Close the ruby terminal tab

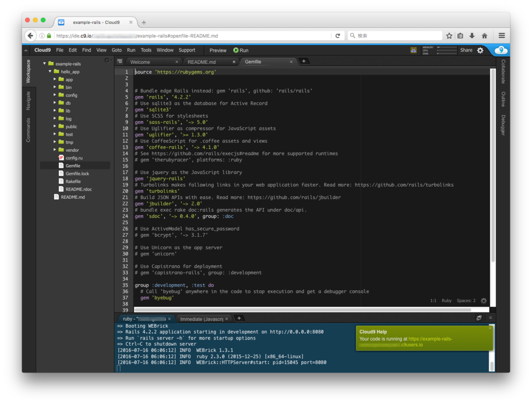pos(169,319)
